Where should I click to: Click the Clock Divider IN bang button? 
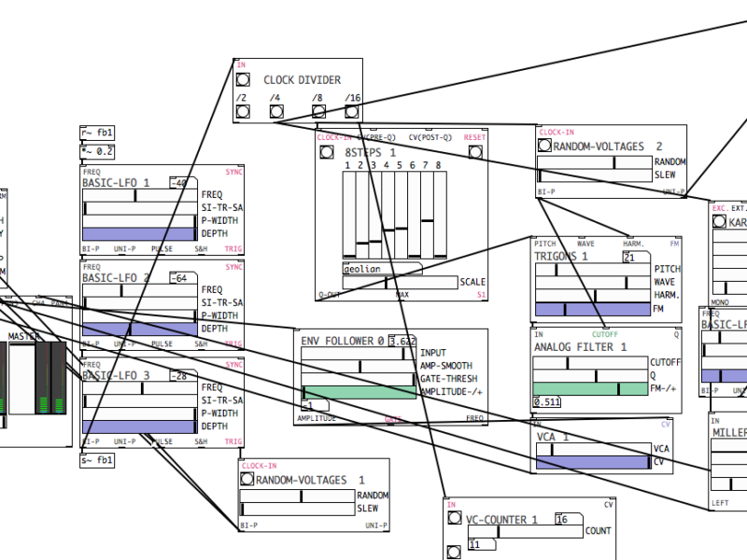click(243, 80)
